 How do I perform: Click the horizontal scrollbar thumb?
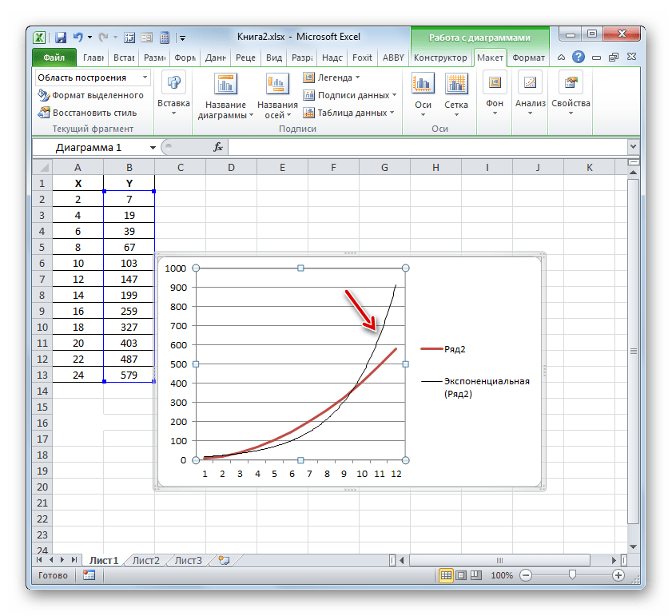499,560
